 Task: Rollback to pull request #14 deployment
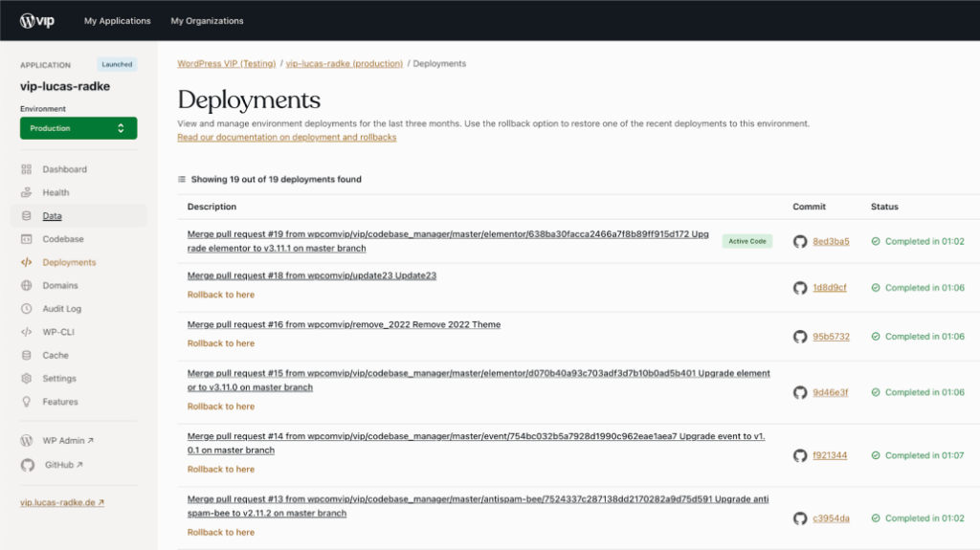point(221,470)
